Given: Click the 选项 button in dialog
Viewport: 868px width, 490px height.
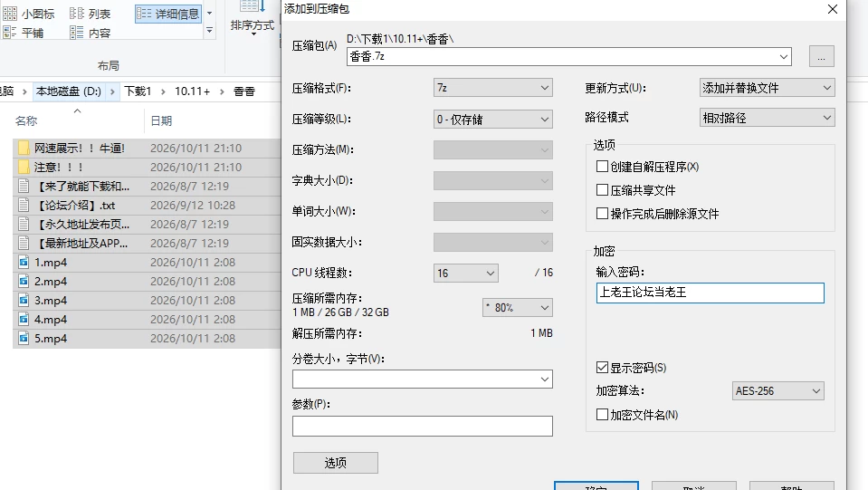Looking at the screenshot, I should tap(336, 463).
